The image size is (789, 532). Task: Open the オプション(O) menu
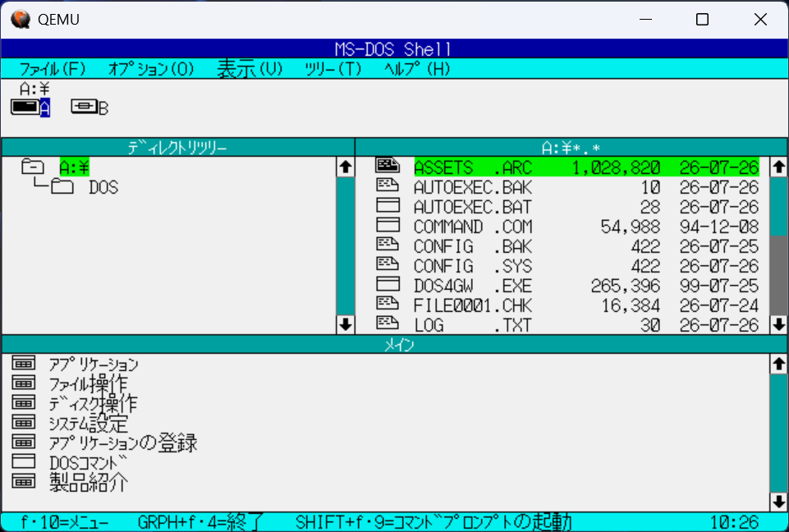point(151,68)
